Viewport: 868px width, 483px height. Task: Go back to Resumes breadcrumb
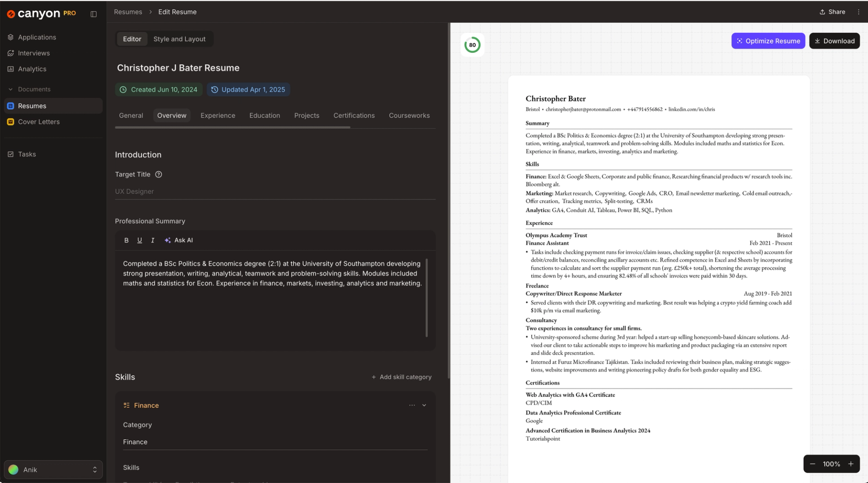coord(128,12)
